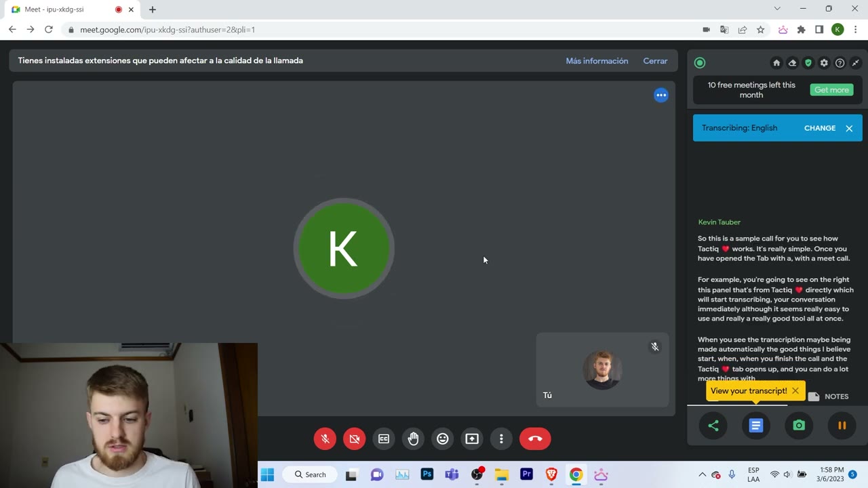Select the Meet - ipu-xkdg-ssi tab
This screenshot has height=488, width=868.
(71, 9)
